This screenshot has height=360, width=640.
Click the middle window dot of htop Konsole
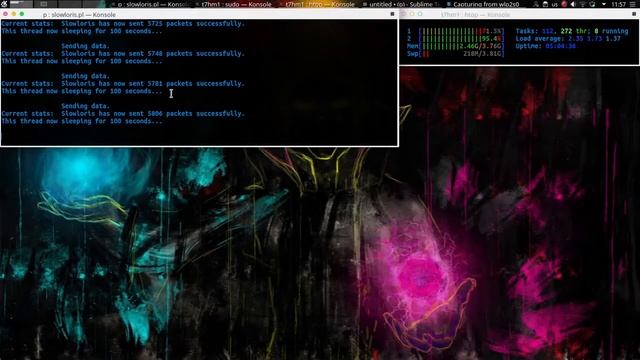coord(411,14)
